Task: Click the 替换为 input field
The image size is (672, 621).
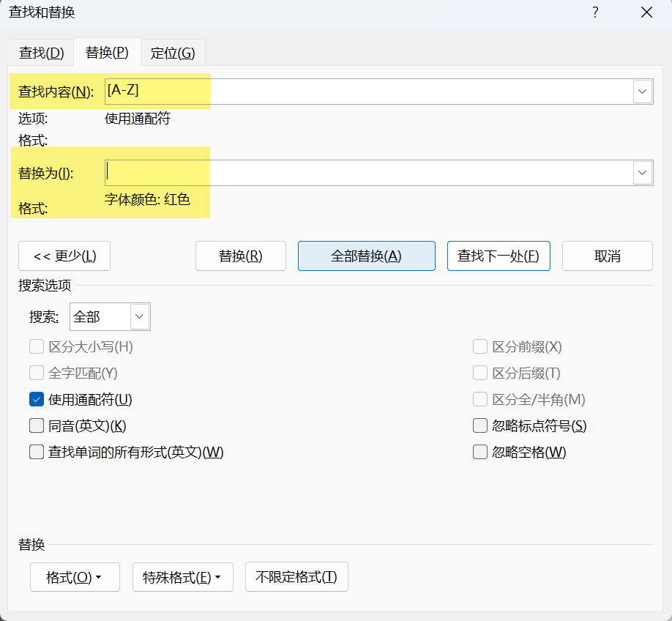Action: (x=368, y=173)
